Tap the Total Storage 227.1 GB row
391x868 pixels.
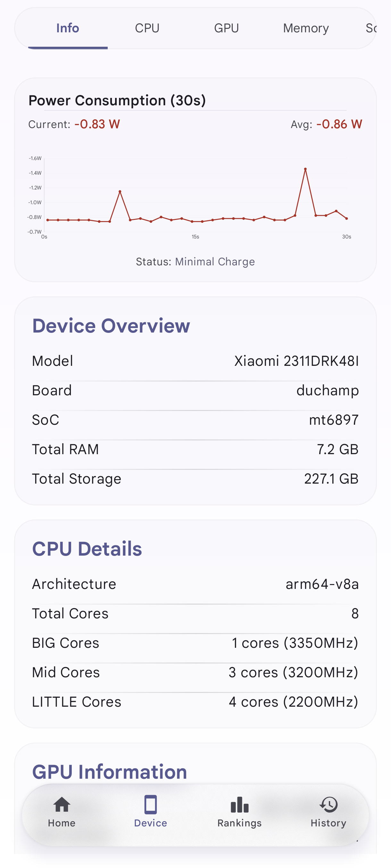click(x=195, y=479)
